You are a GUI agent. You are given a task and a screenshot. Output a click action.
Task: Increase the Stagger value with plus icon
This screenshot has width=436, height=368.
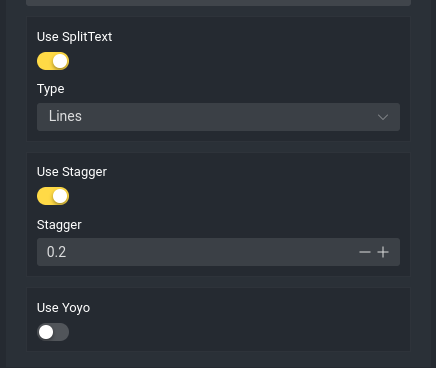[x=383, y=252]
